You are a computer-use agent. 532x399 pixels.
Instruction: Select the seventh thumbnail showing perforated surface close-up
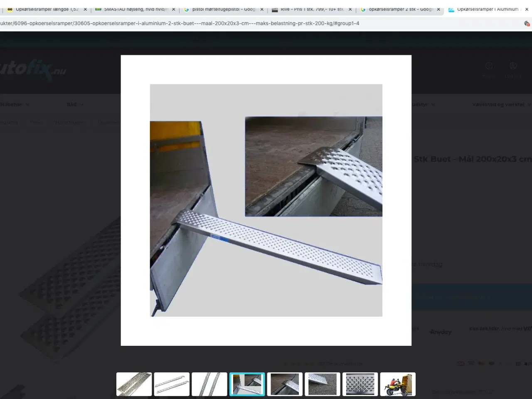tap(360, 384)
